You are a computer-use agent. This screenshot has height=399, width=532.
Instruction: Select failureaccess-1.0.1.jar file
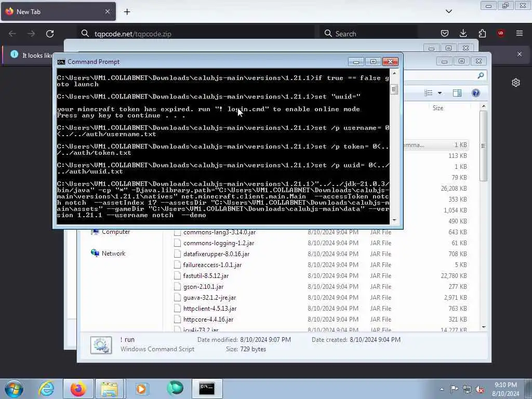click(x=212, y=264)
